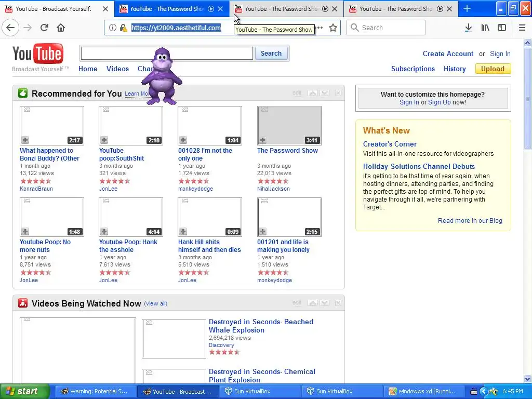Click the Create Account link
This screenshot has width=532, height=399.
(448, 54)
